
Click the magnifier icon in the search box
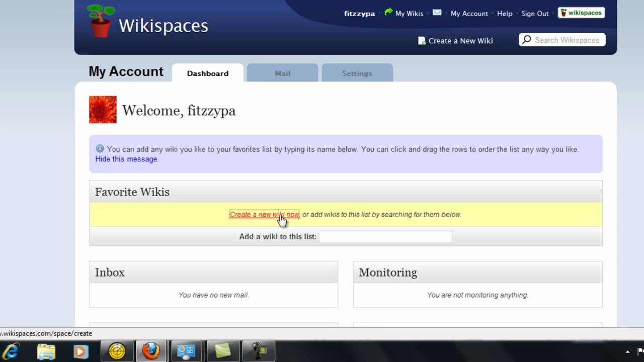tap(526, 40)
